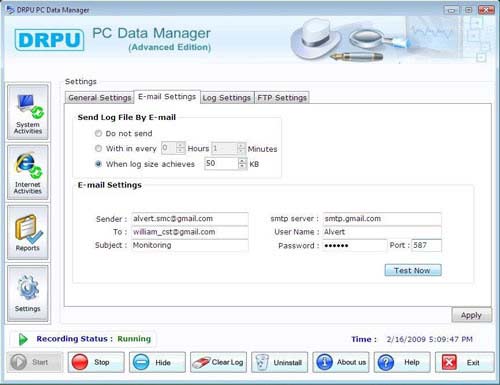Click the Send Log File By E-mail heading
This screenshot has width=500, height=385.
tap(127, 117)
